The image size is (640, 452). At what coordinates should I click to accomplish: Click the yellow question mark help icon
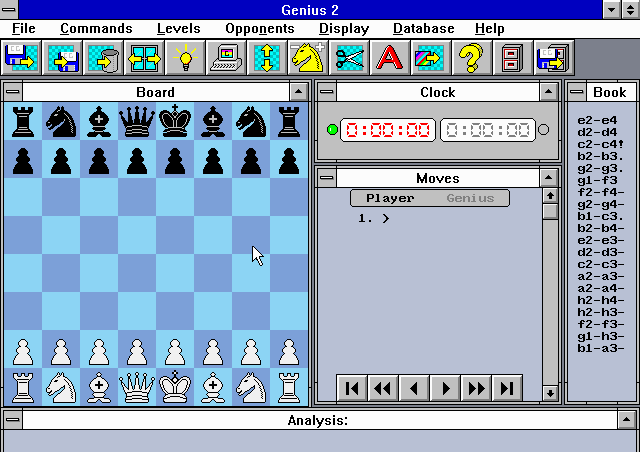tap(470, 59)
